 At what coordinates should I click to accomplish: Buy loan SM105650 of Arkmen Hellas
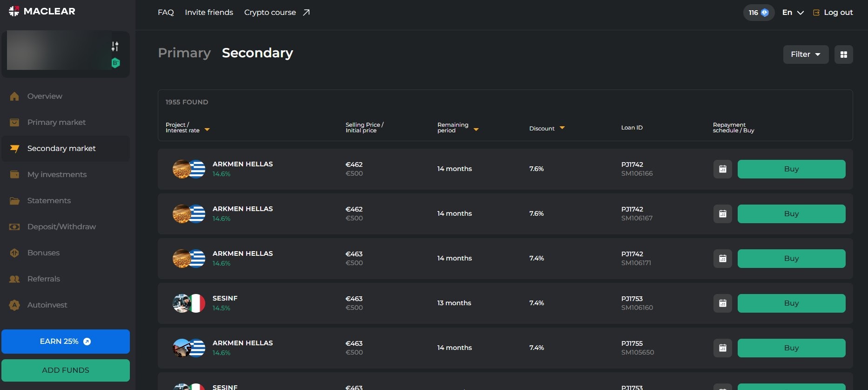(x=791, y=348)
